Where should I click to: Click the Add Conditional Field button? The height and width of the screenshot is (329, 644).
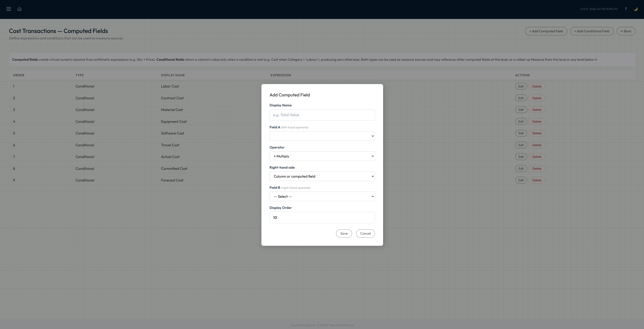point(592,31)
